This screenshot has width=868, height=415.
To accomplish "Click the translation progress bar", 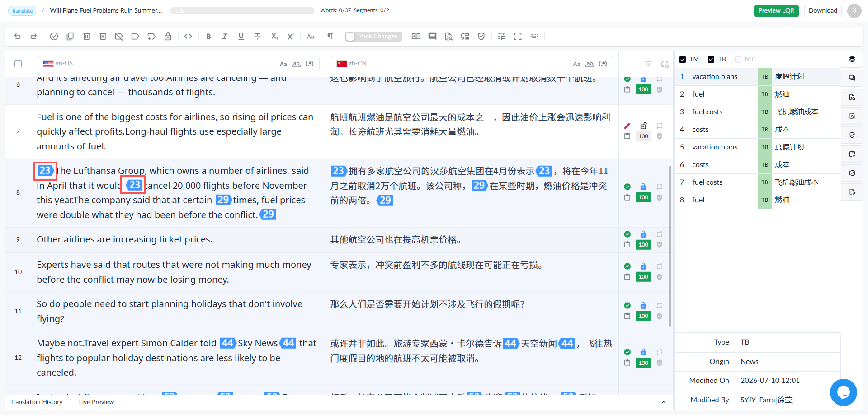I will coord(242,11).
